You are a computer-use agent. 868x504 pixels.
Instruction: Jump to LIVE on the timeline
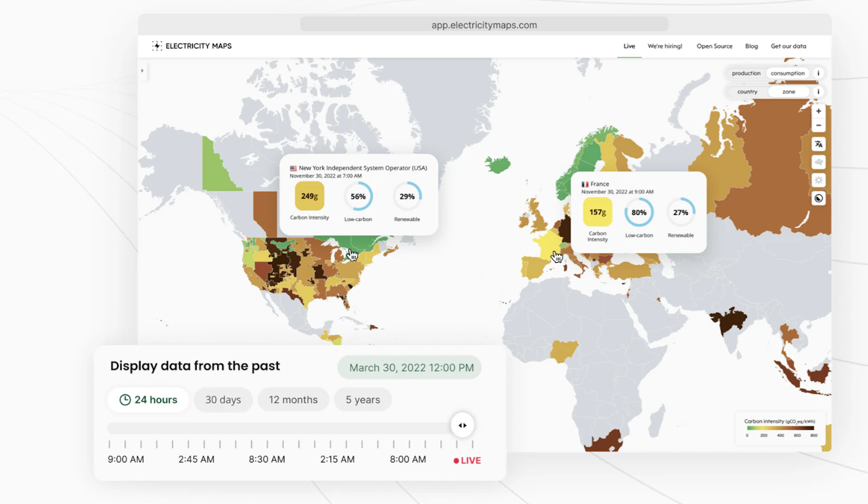(x=467, y=460)
